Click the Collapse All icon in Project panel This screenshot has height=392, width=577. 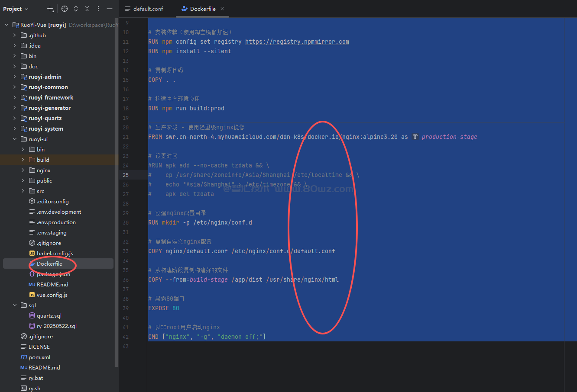[x=87, y=9]
